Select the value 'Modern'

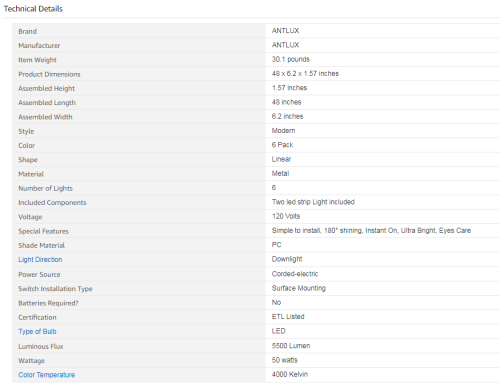(283, 130)
